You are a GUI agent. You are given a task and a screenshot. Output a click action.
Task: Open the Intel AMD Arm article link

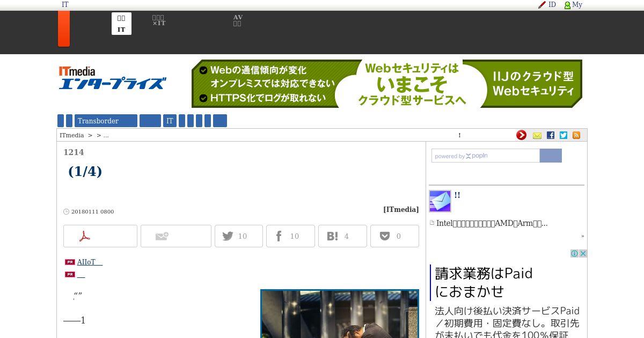492,223
